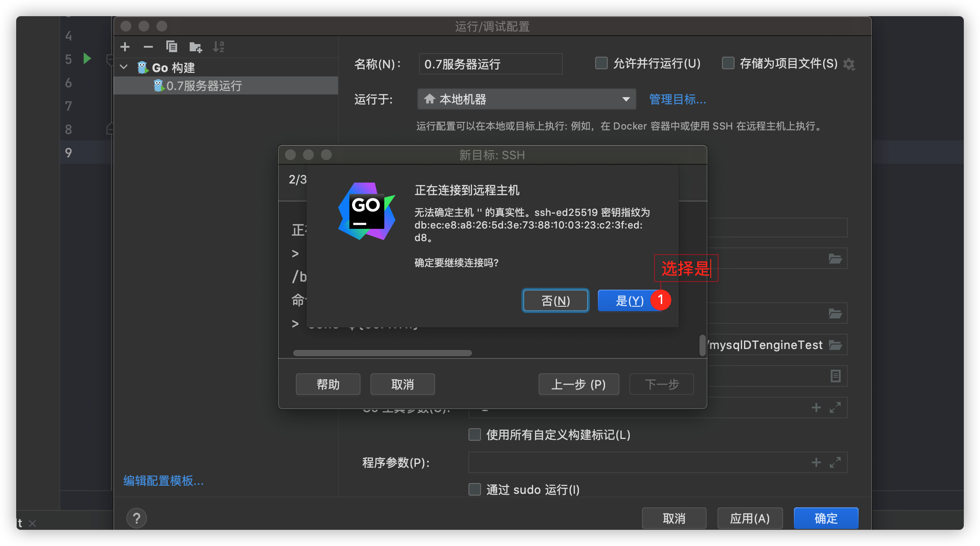980x546 pixels.
Task: Open the manage targets link
Action: coord(677,99)
